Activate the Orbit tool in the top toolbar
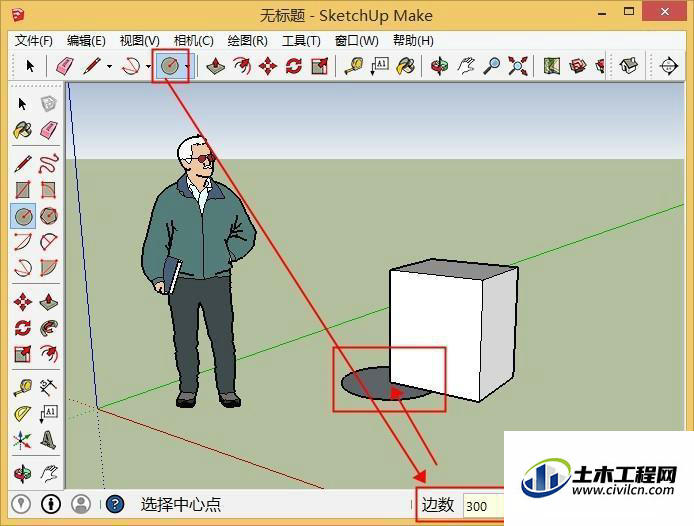694x526 pixels. click(440, 66)
